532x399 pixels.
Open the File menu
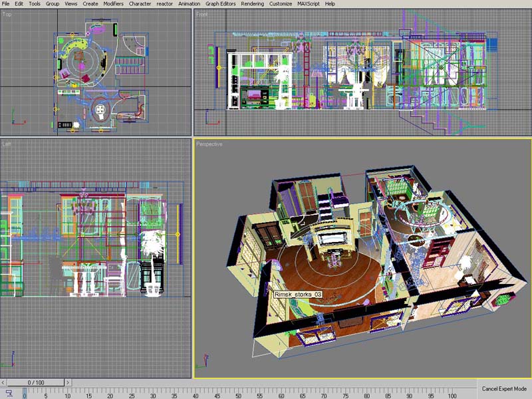coord(5,3)
